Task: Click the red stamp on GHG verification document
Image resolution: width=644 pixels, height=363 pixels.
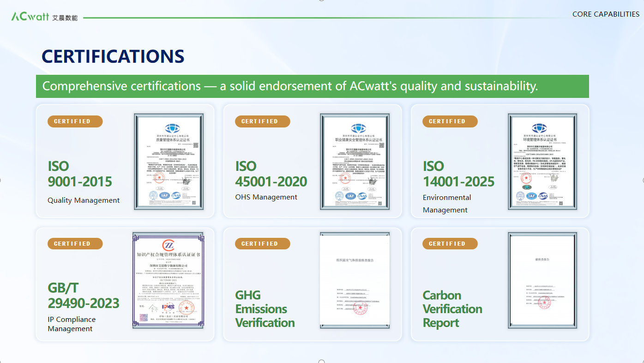Action: tap(360, 308)
